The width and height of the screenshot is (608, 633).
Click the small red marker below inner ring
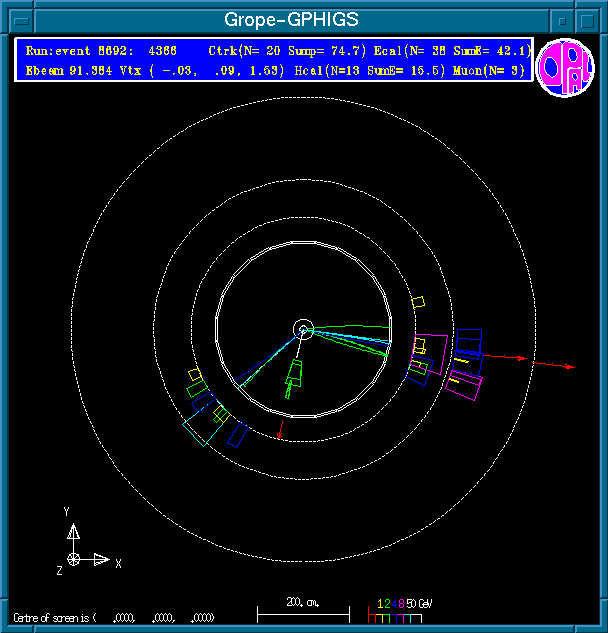(280, 431)
